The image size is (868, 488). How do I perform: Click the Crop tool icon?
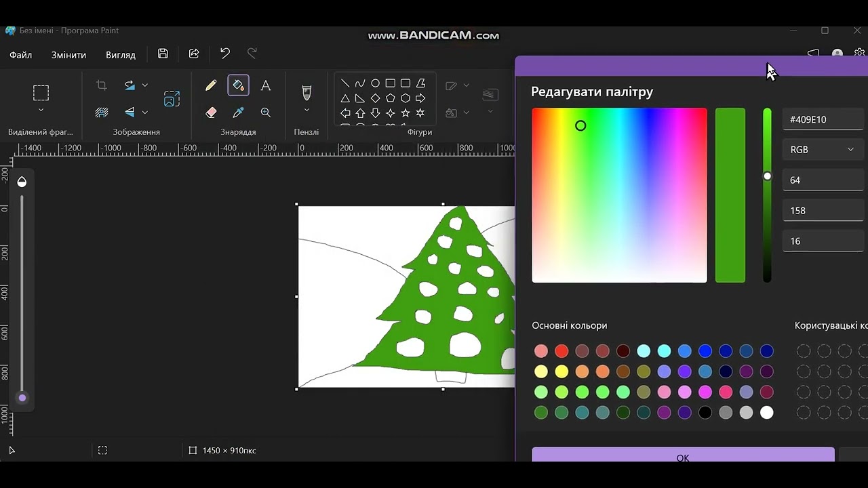102,85
